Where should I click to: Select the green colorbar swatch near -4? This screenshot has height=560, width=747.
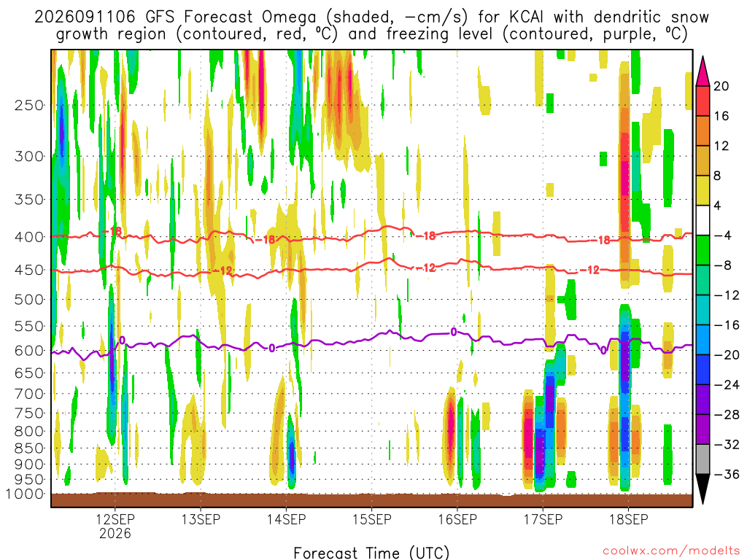coord(703,250)
